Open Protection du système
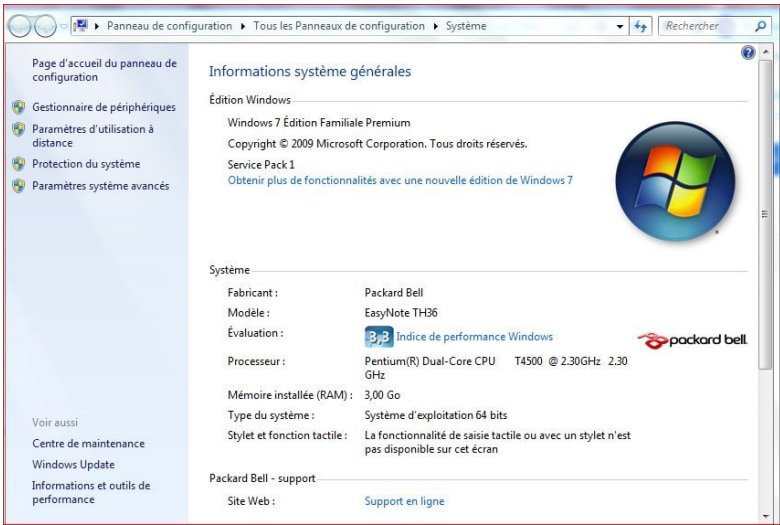Screen dimensions: 780x525 click(x=86, y=164)
